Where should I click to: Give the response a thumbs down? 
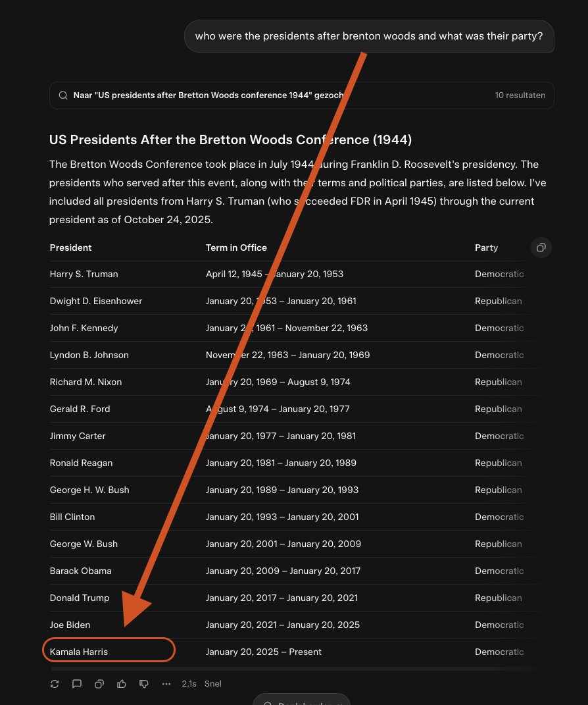[x=144, y=684]
